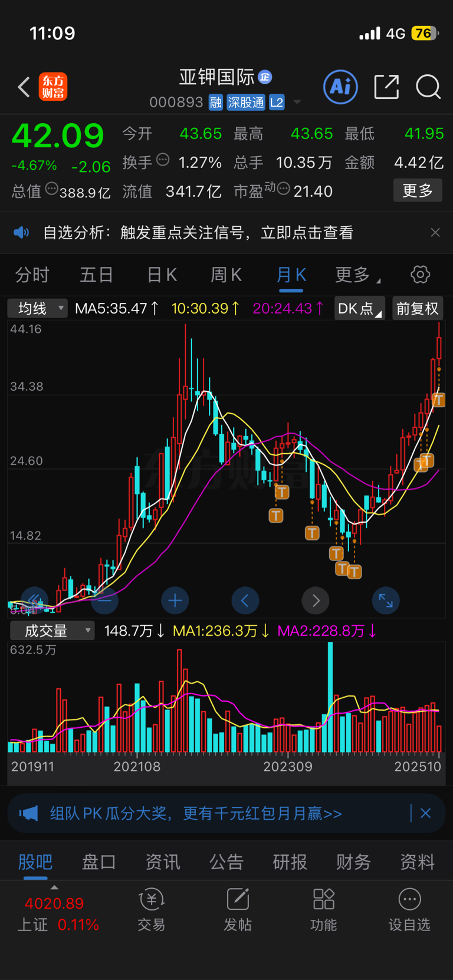Tap the MA5:35.47 value

pyautogui.click(x=117, y=308)
